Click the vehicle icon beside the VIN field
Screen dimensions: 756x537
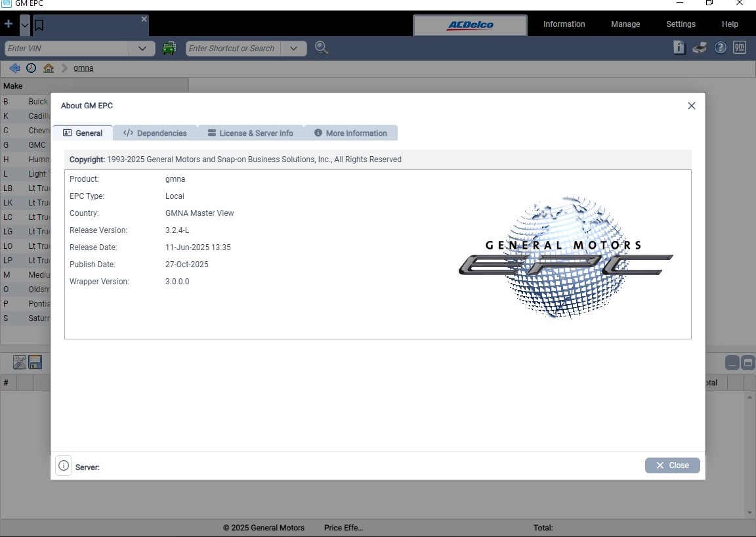pyautogui.click(x=169, y=48)
